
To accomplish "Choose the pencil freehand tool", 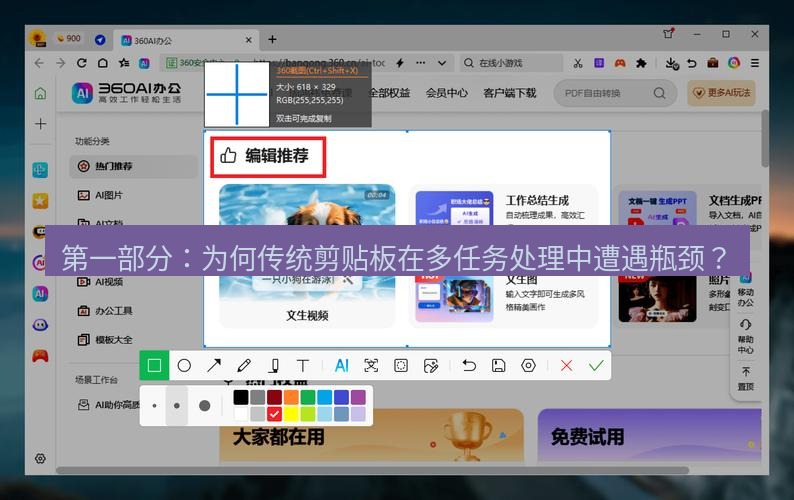I will (244, 365).
